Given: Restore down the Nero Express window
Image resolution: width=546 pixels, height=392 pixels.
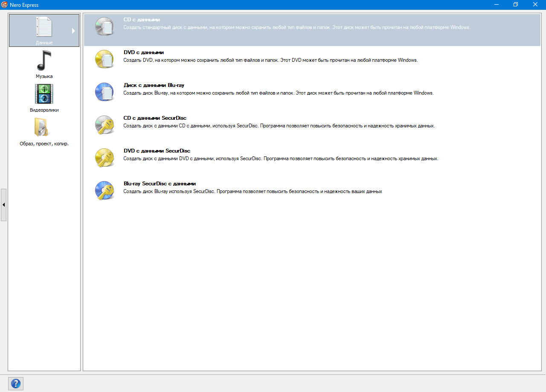Looking at the screenshot, I should [x=516, y=4].
